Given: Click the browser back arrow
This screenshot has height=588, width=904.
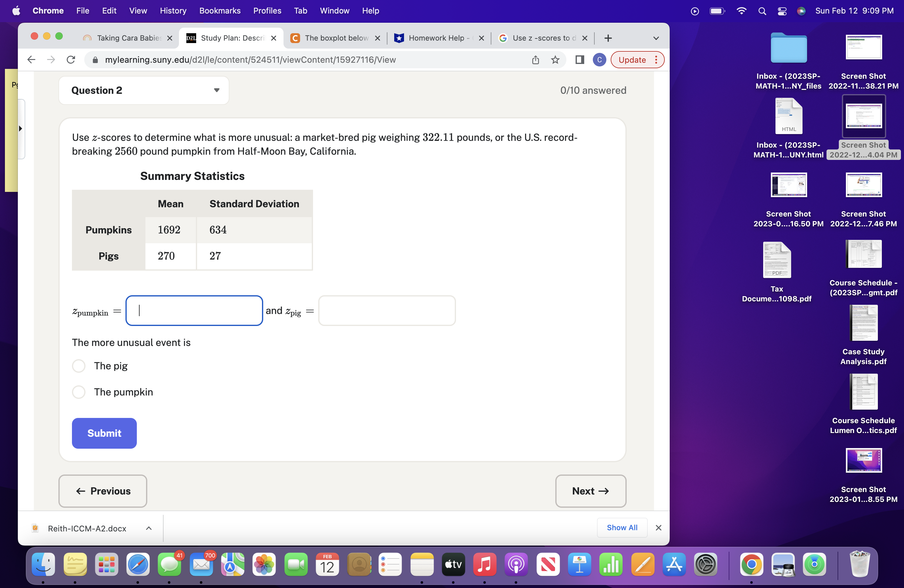Looking at the screenshot, I should [32, 60].
